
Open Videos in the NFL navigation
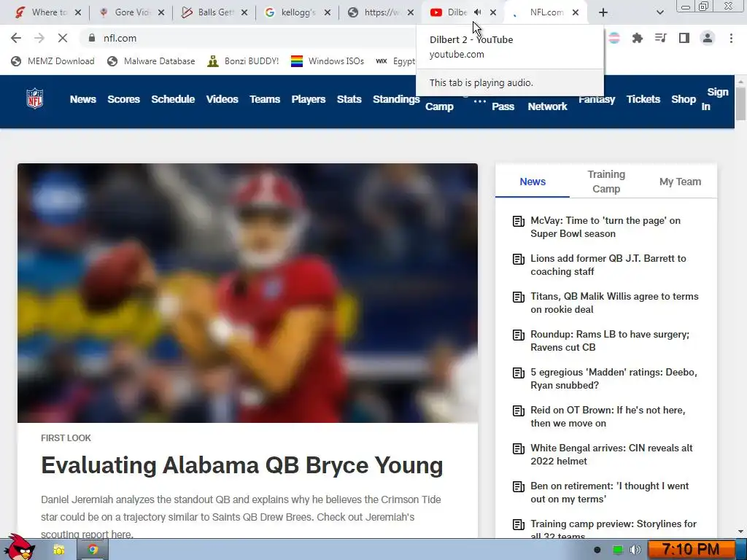tap(222, 99)
